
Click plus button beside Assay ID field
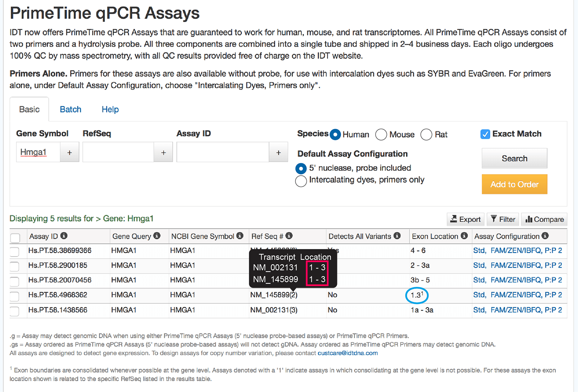tap(278, 152)
